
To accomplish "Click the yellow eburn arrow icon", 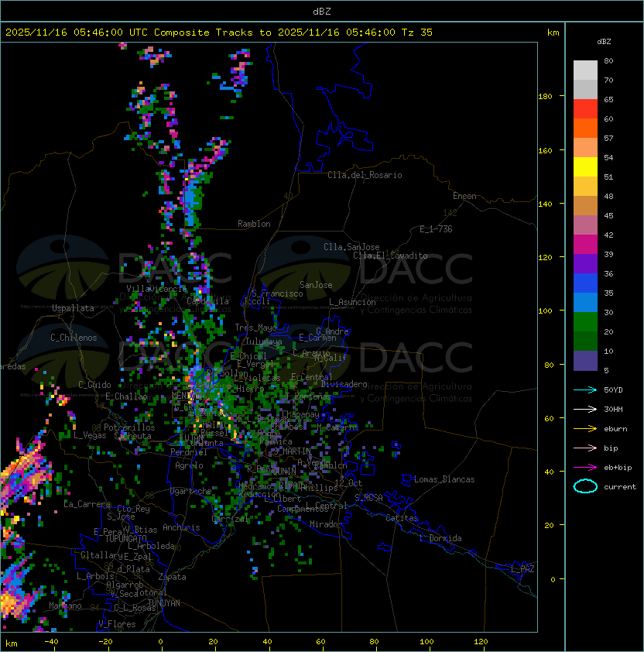I will (585, 429).
